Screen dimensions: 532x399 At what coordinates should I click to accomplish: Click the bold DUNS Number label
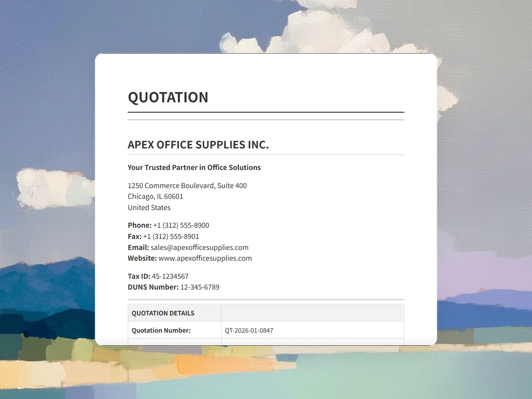153,287
